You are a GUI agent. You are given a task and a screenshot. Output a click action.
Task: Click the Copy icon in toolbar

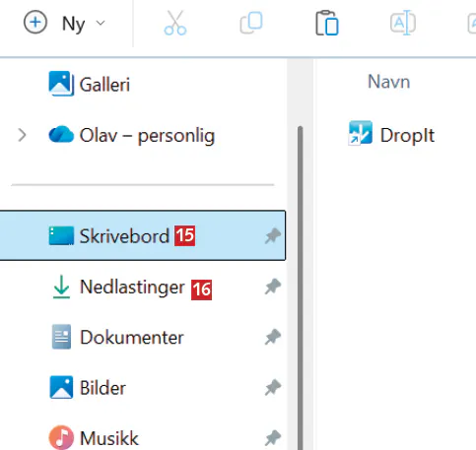[251, 23]
